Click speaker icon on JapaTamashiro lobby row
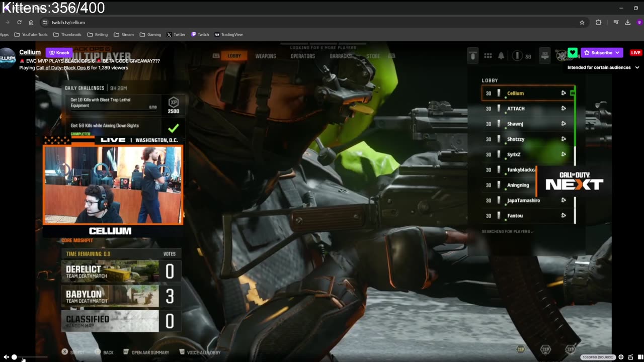This screenshot has width=644, height=362. click(x=563, y=200)
